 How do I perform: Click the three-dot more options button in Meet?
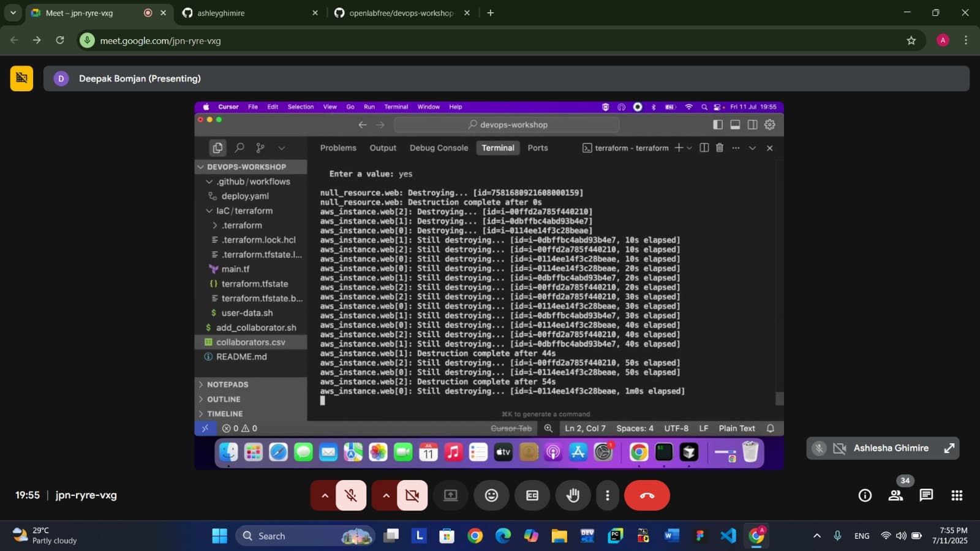[x=607, y=495]
